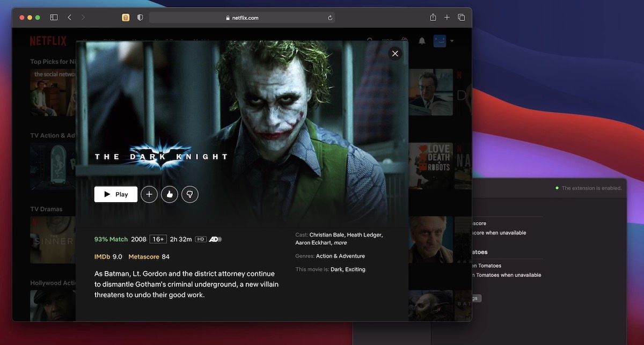Open Netflix notifications bell
The image size is (644, 345).
click(422, 41)
